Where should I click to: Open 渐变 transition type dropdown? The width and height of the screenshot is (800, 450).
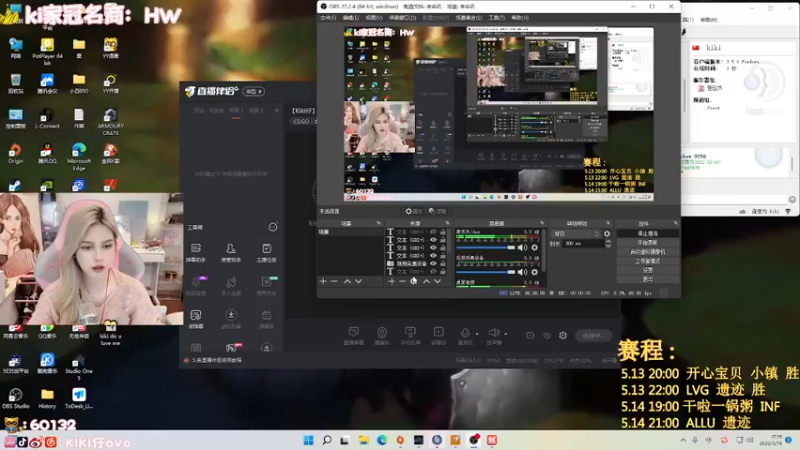(576, 234)
